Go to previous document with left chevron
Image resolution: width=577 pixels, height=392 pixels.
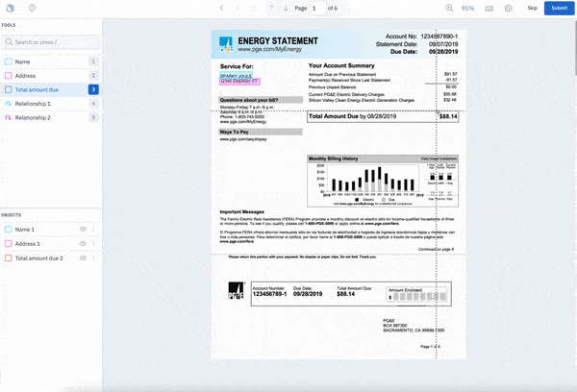221,8
